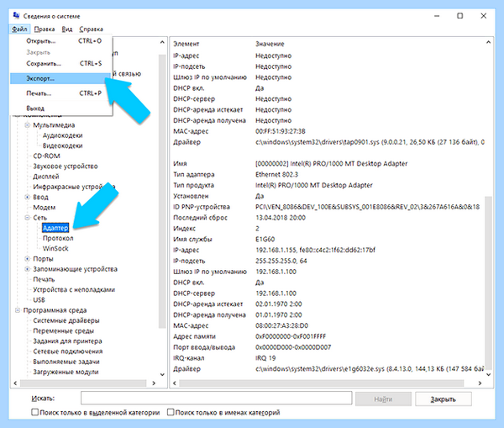Click the details panel horizontal scrollbar thumb

(x=322, y=383)
